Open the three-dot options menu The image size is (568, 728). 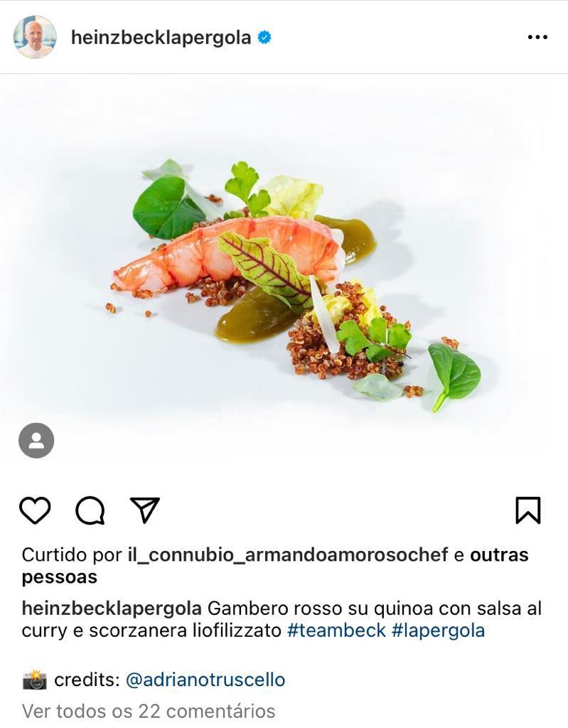pyautogui.click(x=537, y=37)
